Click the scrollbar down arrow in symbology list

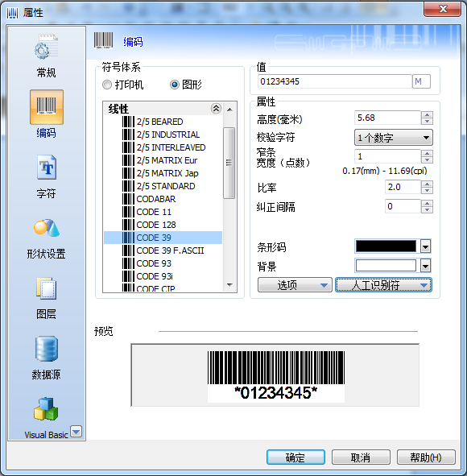click(x=229, y=285)
